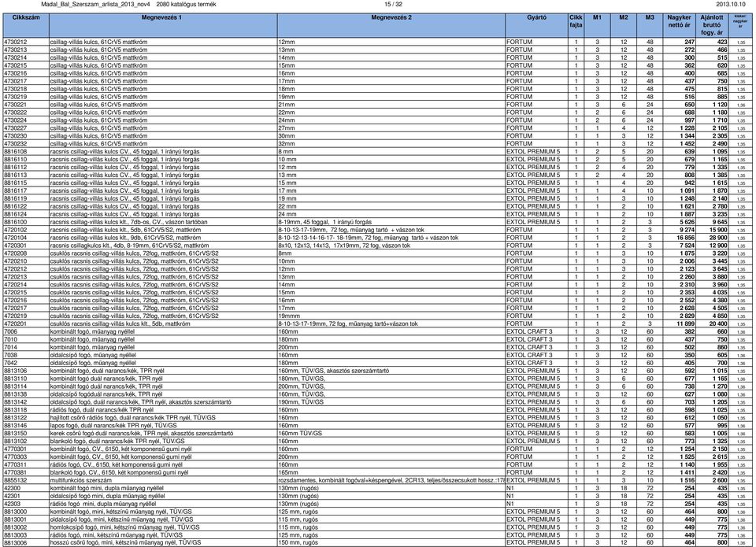Click manufacturer 'N1' in the 42300 row
756x547 pixels.
coord(510,488)
